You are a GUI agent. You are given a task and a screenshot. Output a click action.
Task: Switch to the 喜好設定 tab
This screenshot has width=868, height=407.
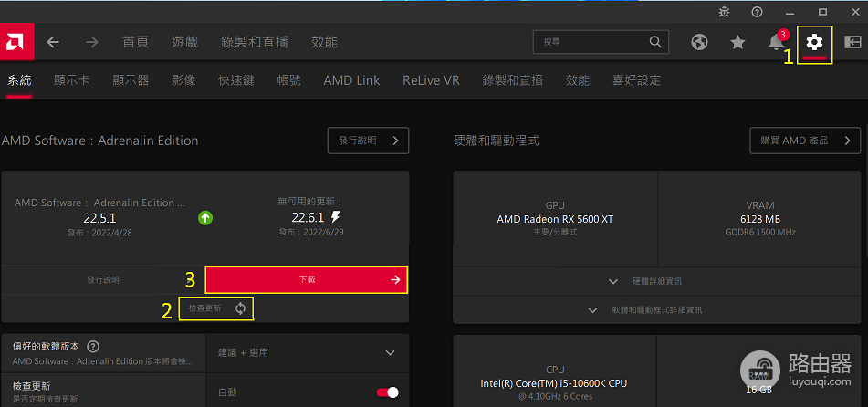point(636,80)
